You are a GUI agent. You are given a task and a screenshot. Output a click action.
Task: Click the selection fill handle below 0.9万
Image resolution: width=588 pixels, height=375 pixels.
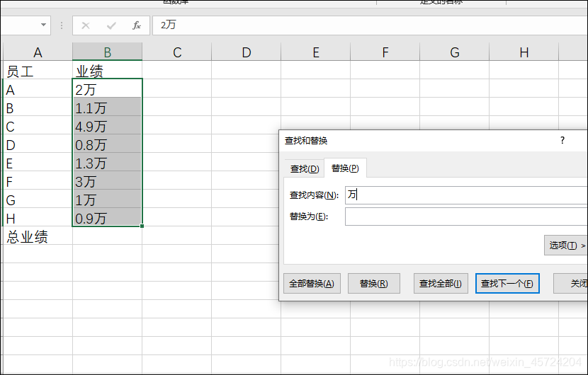[142, 226]
